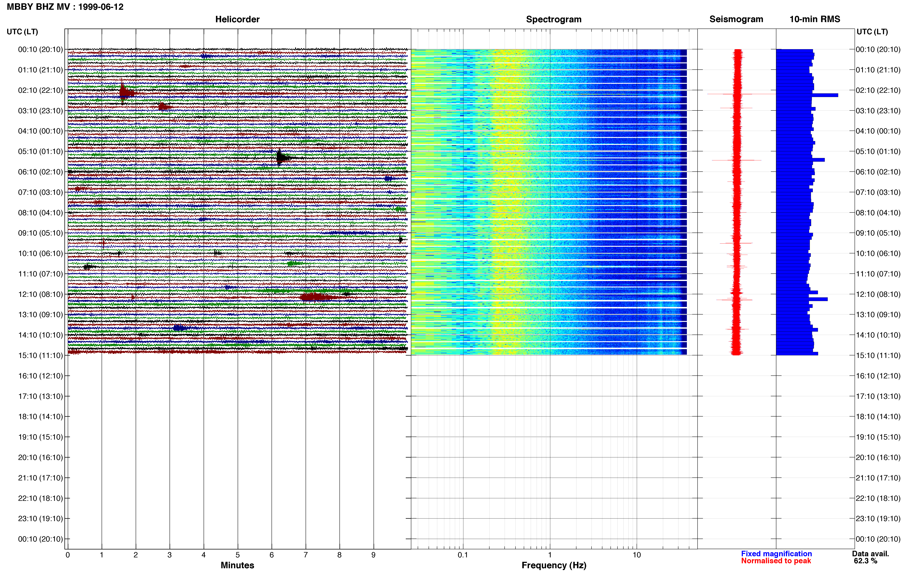924x578 pixels.
Task: Click the large dark-red event burst near 02:10 in the helicorder
Action: [127, 92]
